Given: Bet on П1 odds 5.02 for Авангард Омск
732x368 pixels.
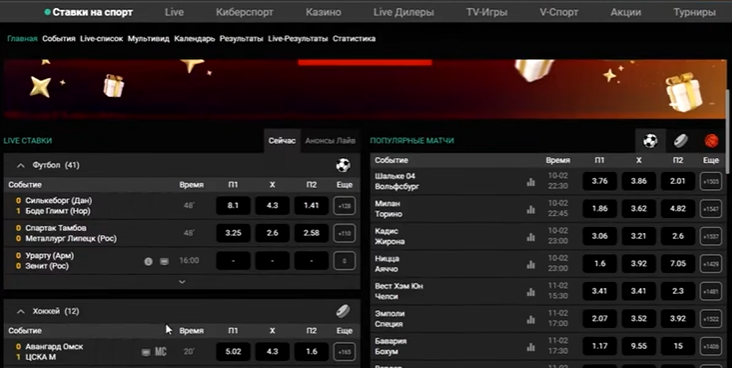Looking at the screenshot, I should click(233, 352).
